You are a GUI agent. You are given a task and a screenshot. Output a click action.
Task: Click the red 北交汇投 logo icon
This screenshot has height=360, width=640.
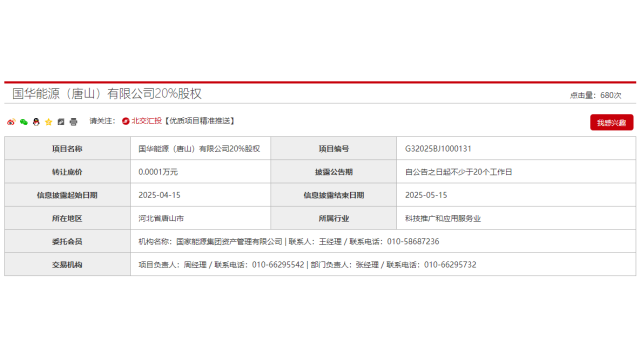click(x=126, y=121)
